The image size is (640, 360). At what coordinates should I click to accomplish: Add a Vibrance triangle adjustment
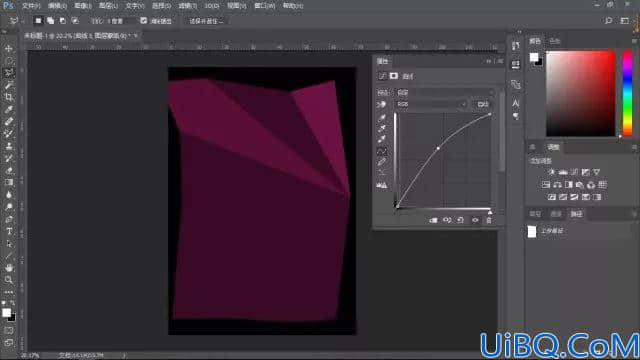click(x=597, y=172)
